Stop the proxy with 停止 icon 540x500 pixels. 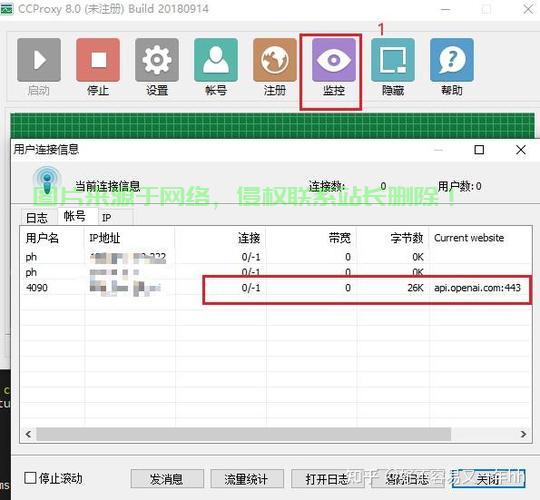(98, 60)
